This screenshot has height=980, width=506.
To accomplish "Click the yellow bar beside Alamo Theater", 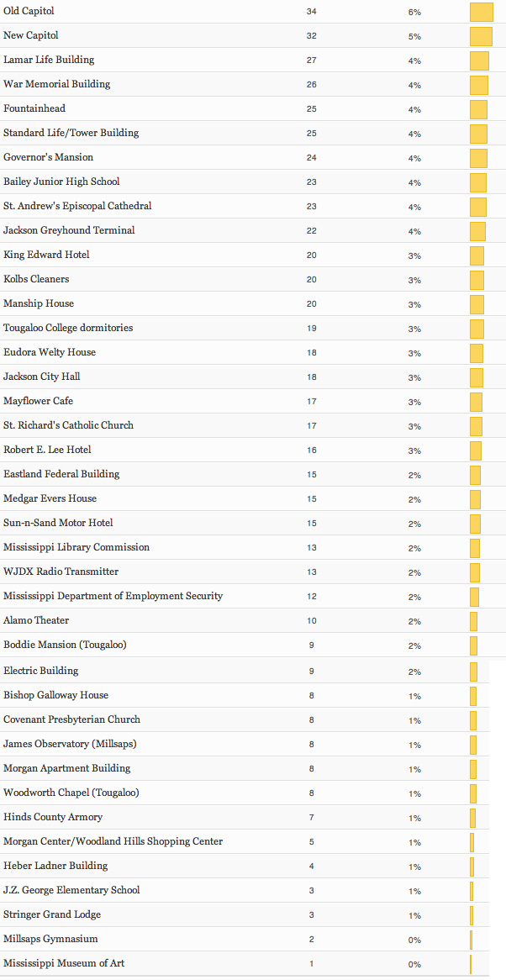I will coord(473,621).
